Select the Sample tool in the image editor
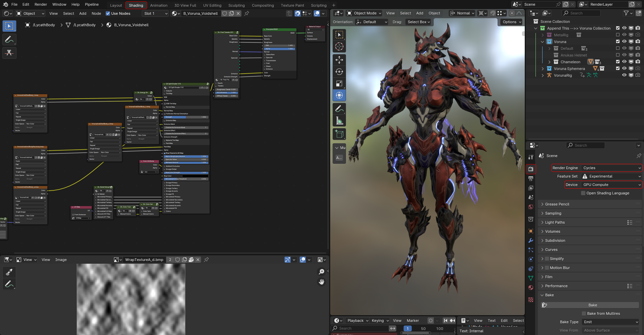Screen dimensions: 644x335 [9, 272]
